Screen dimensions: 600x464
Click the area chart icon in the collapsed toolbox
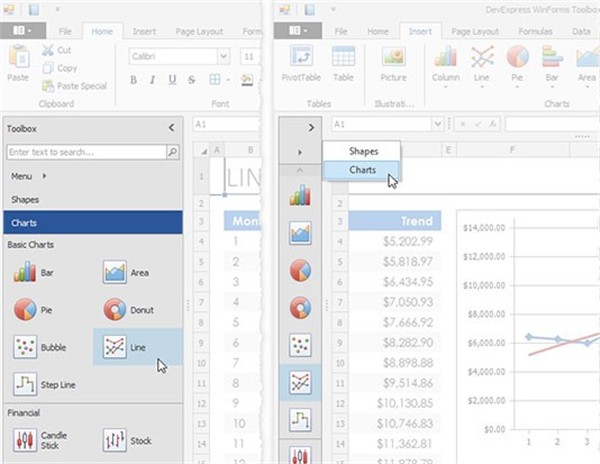(300, 233)
